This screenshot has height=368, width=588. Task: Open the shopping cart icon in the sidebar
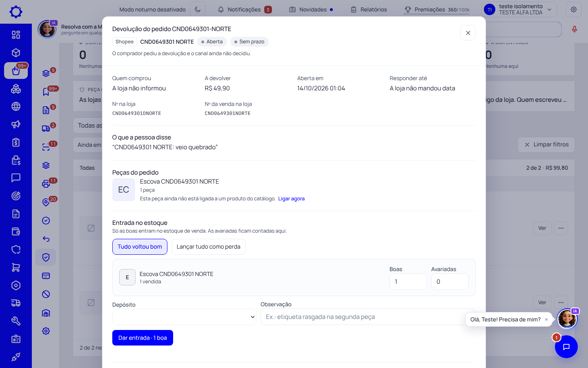(16, 267)
